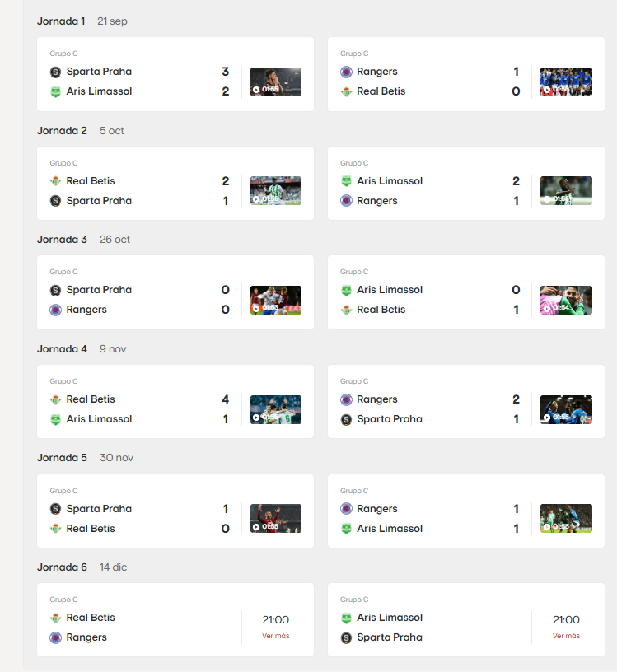Image resolution: width=617 pixels, height=672 pixels.
Task: Play Sparta Praha vs Aris Limassol highlights video
Action: pos(276,82)
